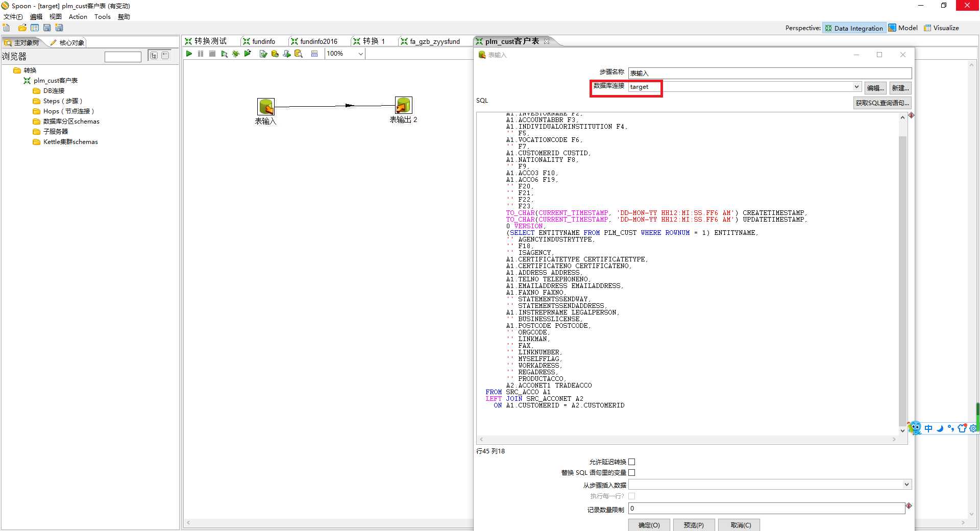The height and width of the screenshot is (531, 980).
Task: Toggle 执行每一行 checkbox
Action: [632, 496]
